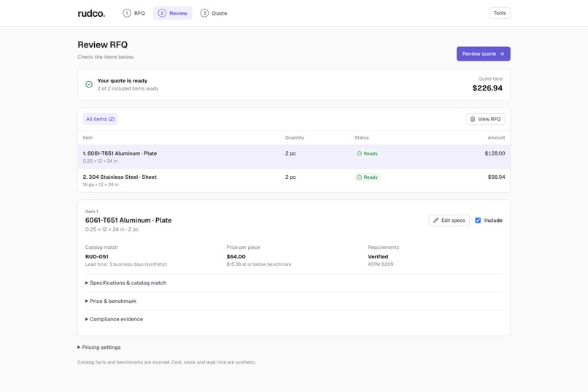The image size is (588, 392).
Task: Select the 6061-T651 Aluminum Plate row
Action: [293, 157]
